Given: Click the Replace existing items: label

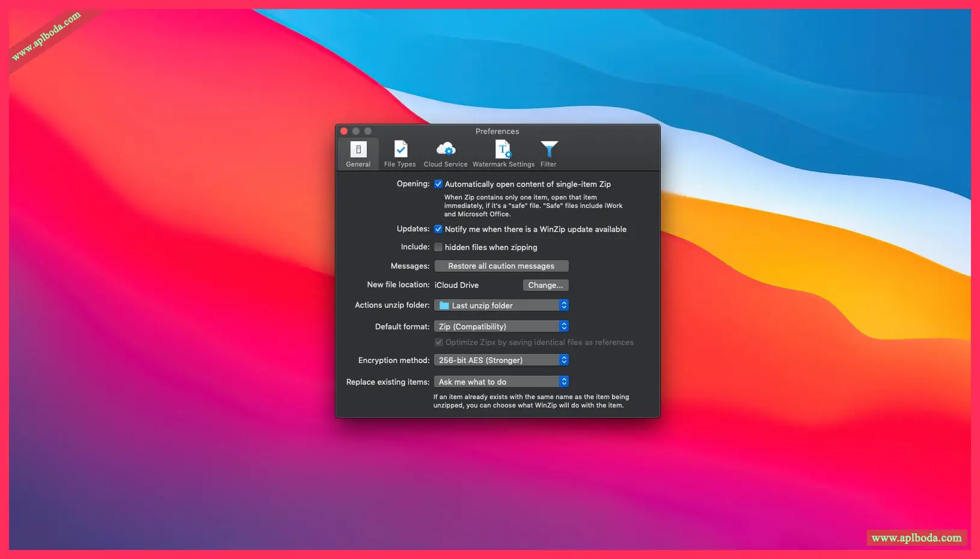Looking at the screenshot, I should click(x=388, y=382).
